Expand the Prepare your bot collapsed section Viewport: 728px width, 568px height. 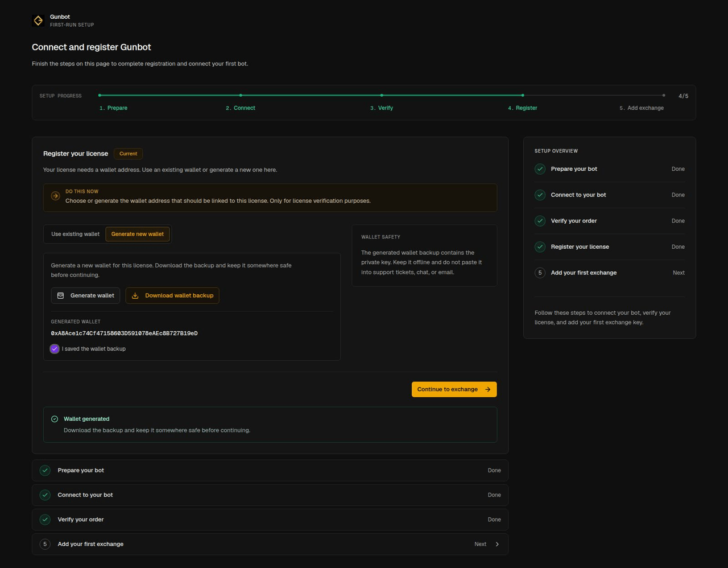[270, 471]
